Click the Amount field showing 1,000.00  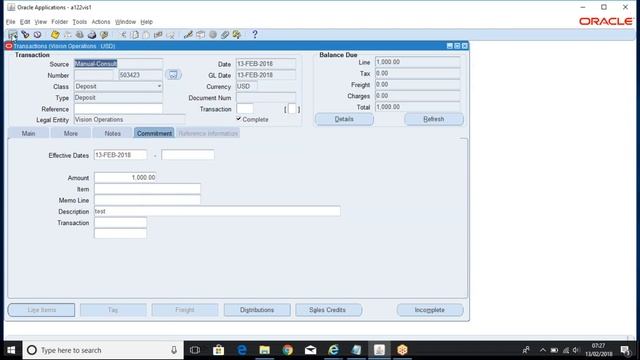click(x=125, y=178)
